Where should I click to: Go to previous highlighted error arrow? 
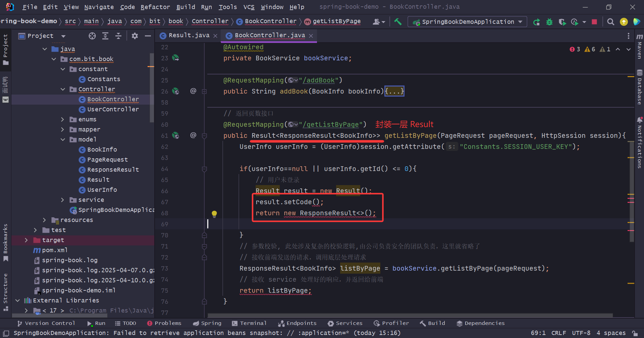click(618, 49)
